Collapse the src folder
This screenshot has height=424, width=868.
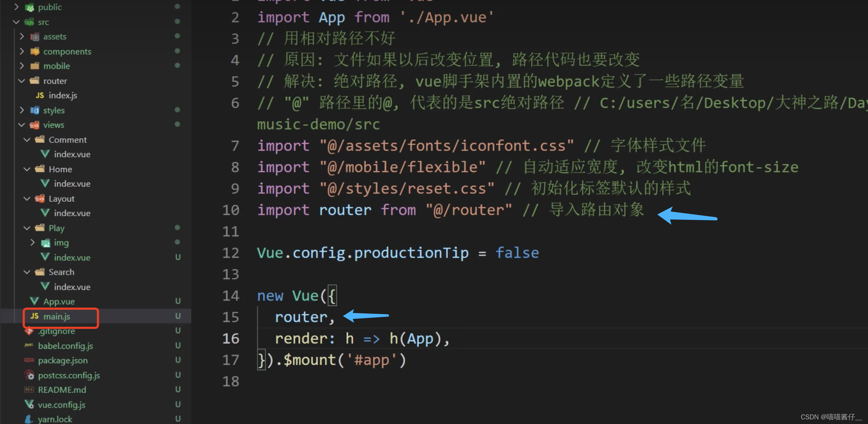[16, 22]
